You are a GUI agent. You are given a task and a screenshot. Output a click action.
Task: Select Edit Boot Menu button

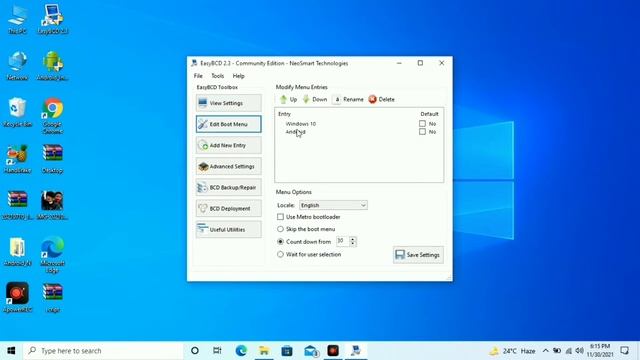pos(229,124)
